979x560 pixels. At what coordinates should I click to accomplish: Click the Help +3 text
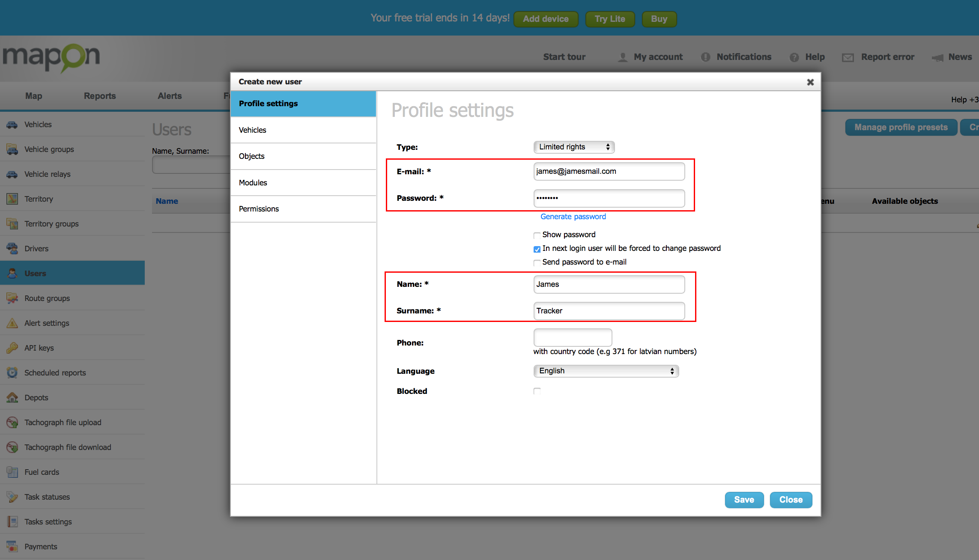[x=965, y=99]
